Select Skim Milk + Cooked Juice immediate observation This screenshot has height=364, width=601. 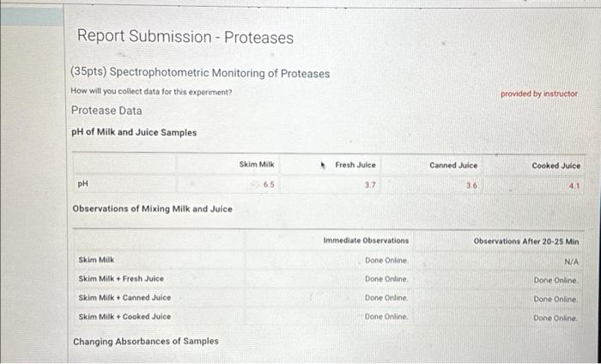[386, 317]
